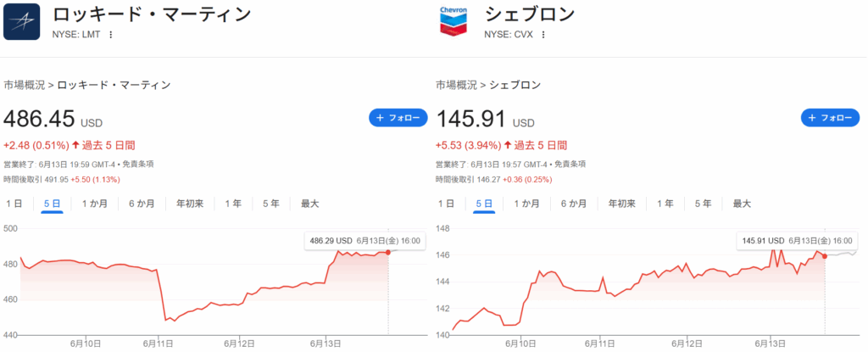Viewport: 868px width, 352px height.
Task: Click the Chevron logo icon
Action: tap(454, 21)
